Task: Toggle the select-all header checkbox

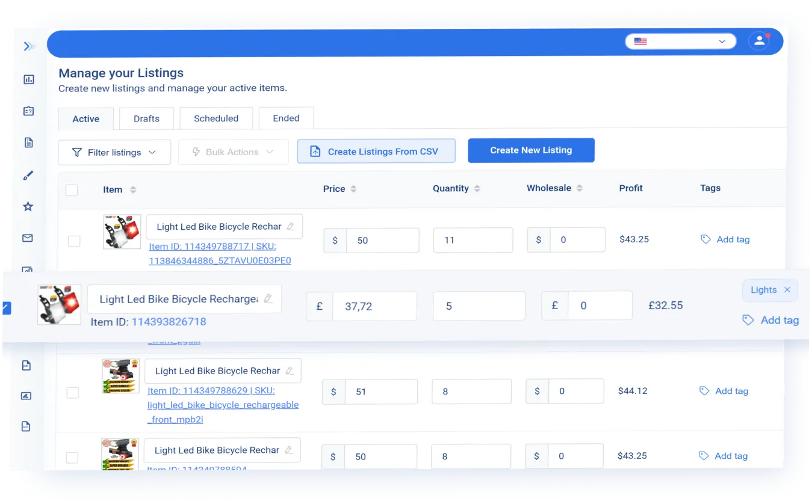Action: [72, 190]
